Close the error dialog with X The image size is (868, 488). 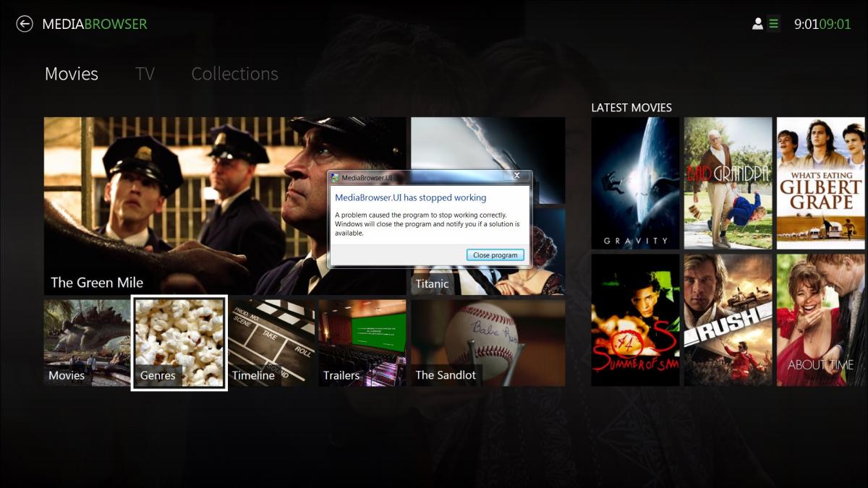(516, 176)
